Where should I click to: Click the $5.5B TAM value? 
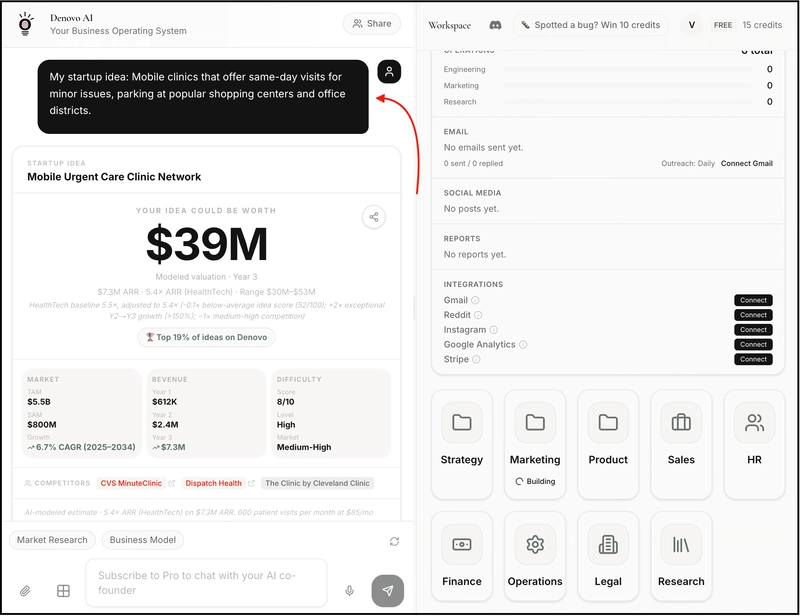pyautogui.click(x=39, y=402)
